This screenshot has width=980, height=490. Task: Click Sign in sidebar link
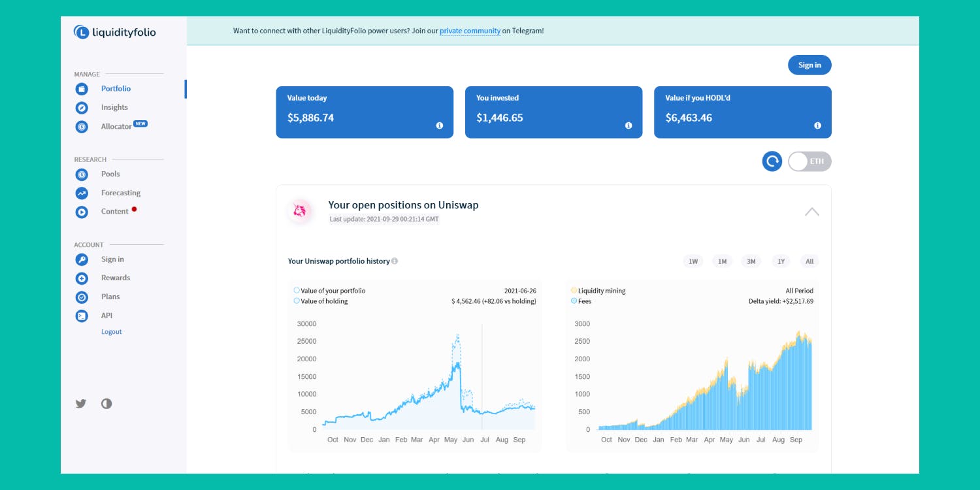(x=112, y=259)
